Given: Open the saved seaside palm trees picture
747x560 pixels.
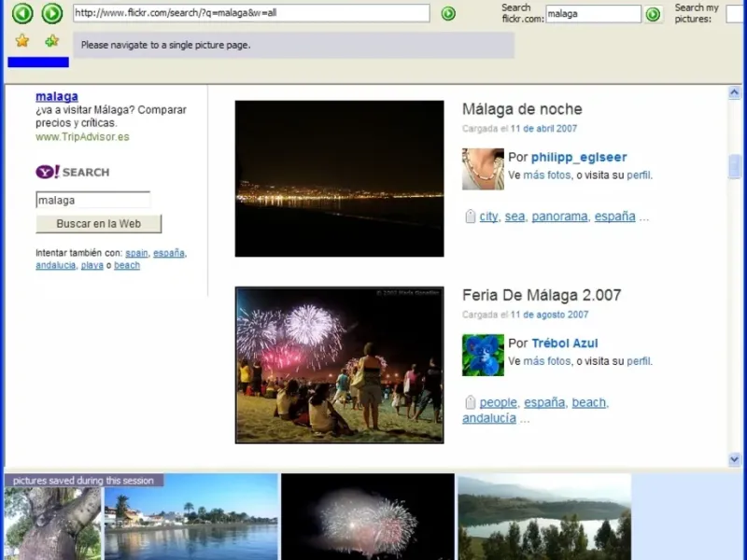Looking at the screenshot, I should 190,517.
